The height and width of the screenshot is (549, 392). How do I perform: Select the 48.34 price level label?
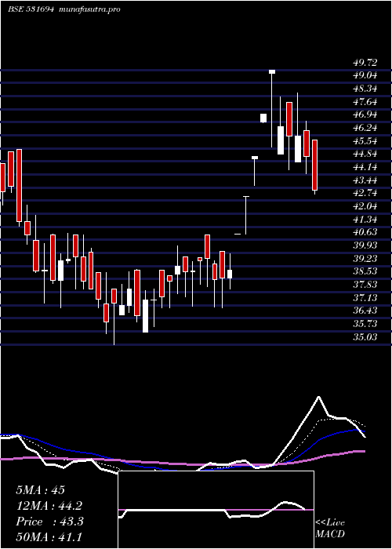click(365, 89)
